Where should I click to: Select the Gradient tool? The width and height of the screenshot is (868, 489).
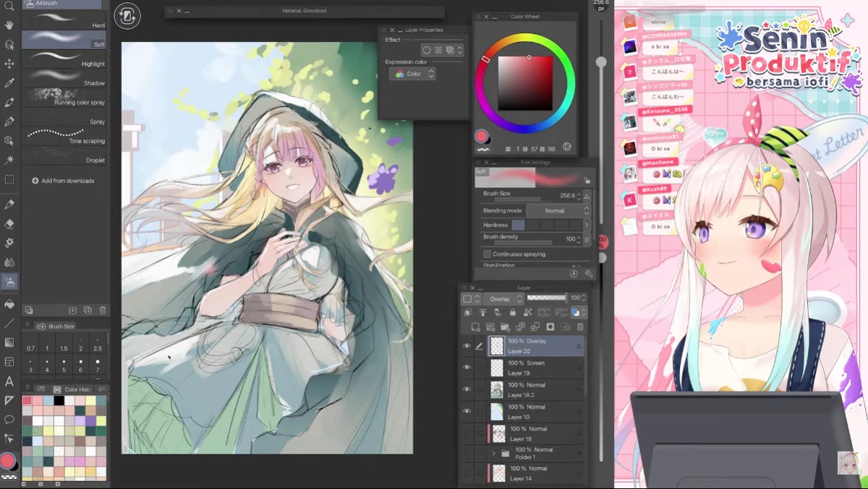tap(9, 342)
